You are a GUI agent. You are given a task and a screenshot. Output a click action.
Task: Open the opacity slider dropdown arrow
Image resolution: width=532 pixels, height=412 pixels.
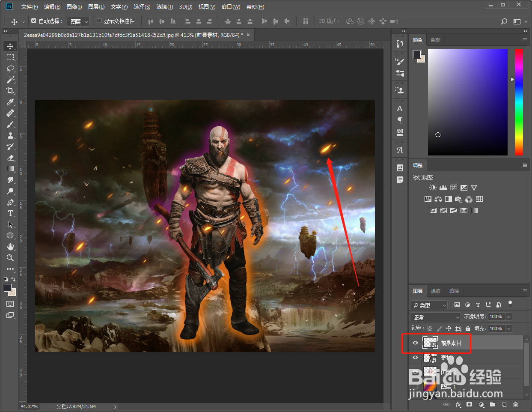[x=509, y=317]
